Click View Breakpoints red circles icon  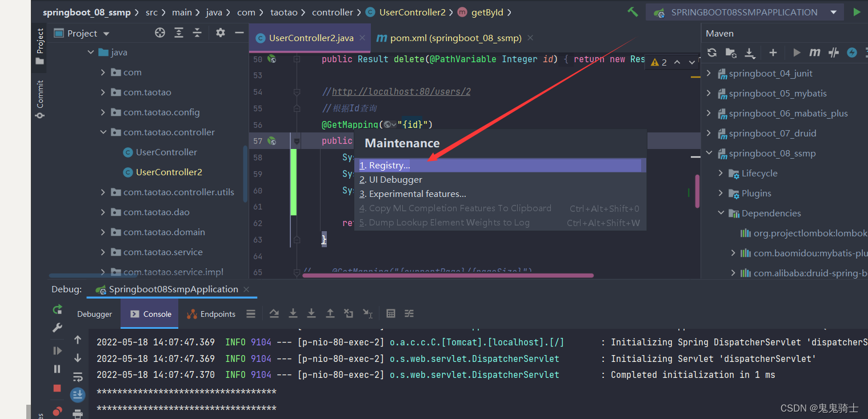click(57, 412)
